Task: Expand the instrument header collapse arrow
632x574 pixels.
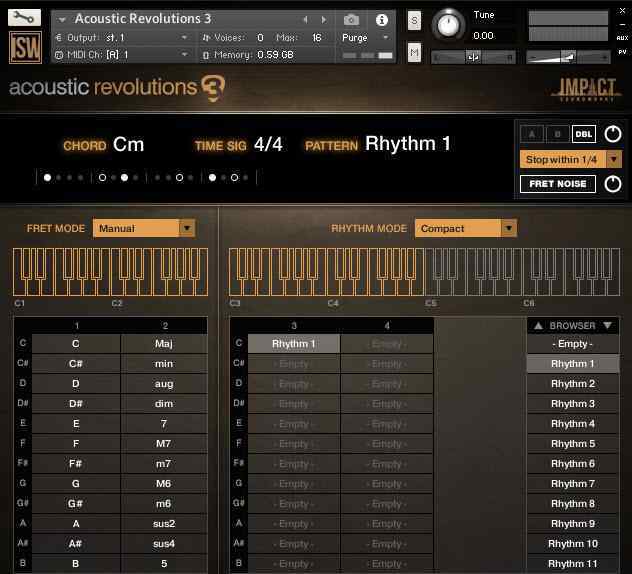Action: click(x=62, y=19)
